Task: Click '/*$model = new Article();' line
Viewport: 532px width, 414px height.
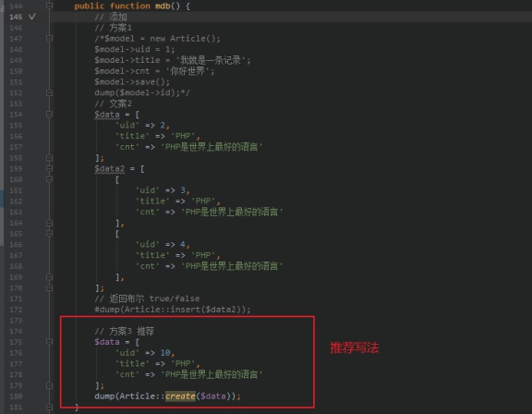Action: (157, 39)
